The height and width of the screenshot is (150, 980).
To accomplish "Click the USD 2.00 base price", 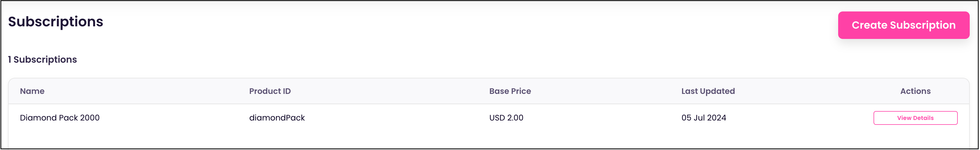I will coord(506,118).
